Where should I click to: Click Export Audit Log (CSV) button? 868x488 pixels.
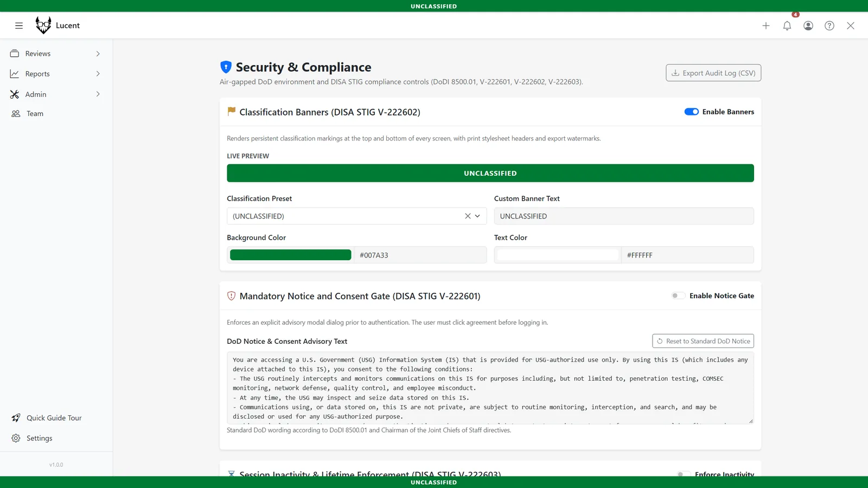point(713,73)
